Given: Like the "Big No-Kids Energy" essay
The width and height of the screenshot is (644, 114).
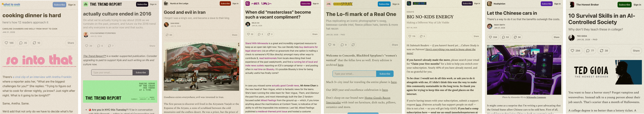Looking at the screenshot, I should 411,36.
